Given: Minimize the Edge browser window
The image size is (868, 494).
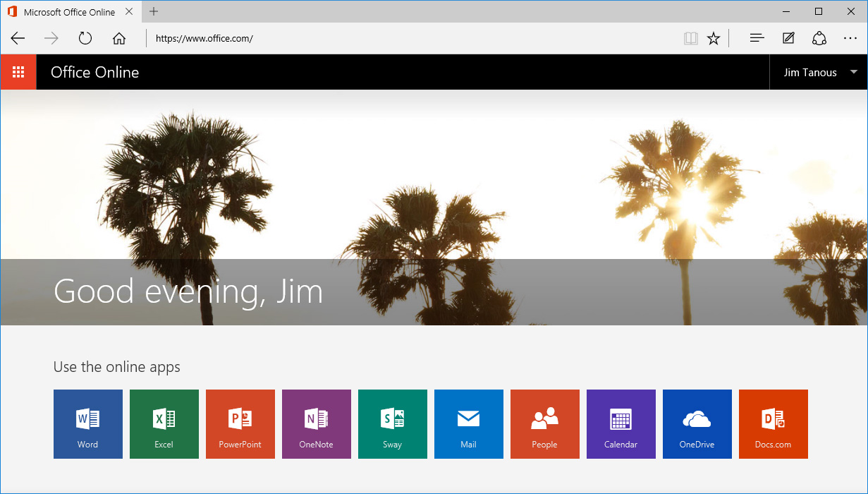Looking at the screenshot, I should (787, 11).
